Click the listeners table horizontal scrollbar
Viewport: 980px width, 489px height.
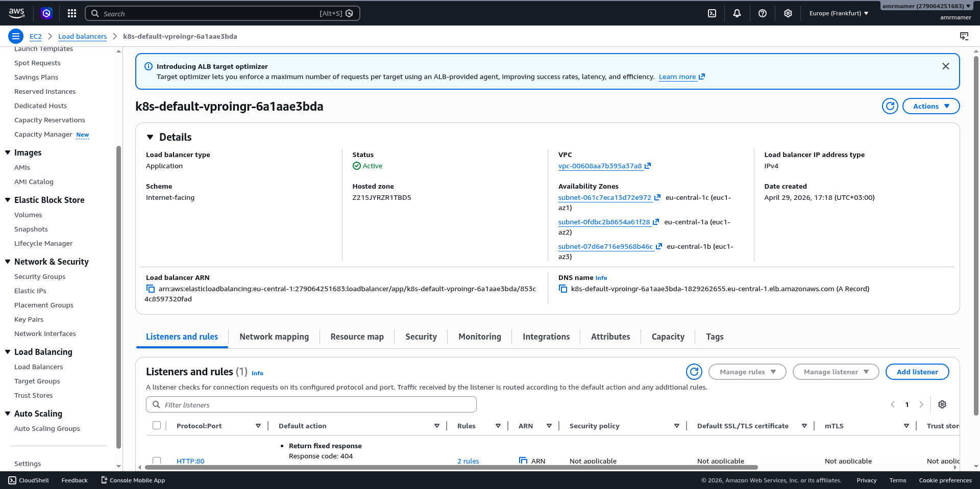pos(451,467)
